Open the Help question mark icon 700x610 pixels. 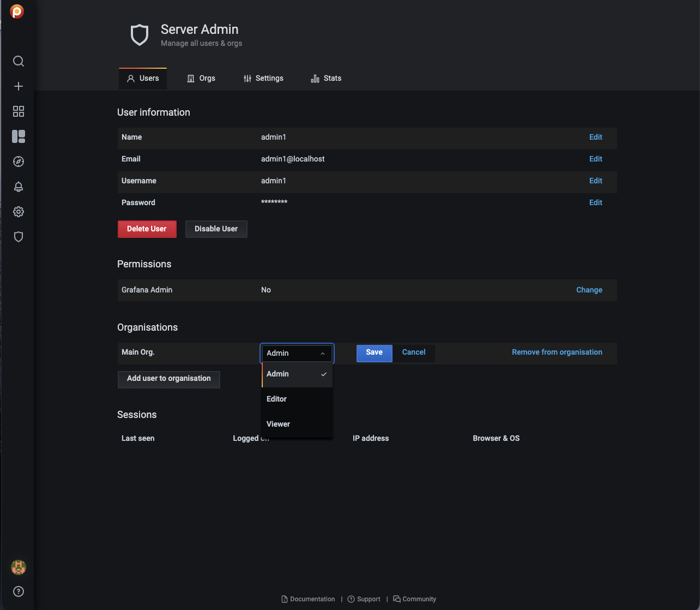pyautogui.click(x=19, y=591)
